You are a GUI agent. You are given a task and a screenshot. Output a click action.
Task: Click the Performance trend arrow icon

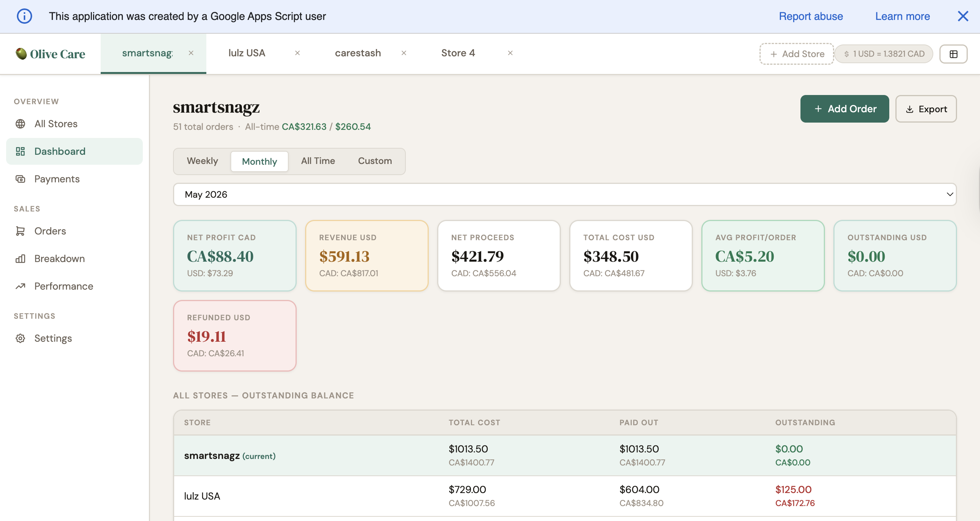[20, 286]
